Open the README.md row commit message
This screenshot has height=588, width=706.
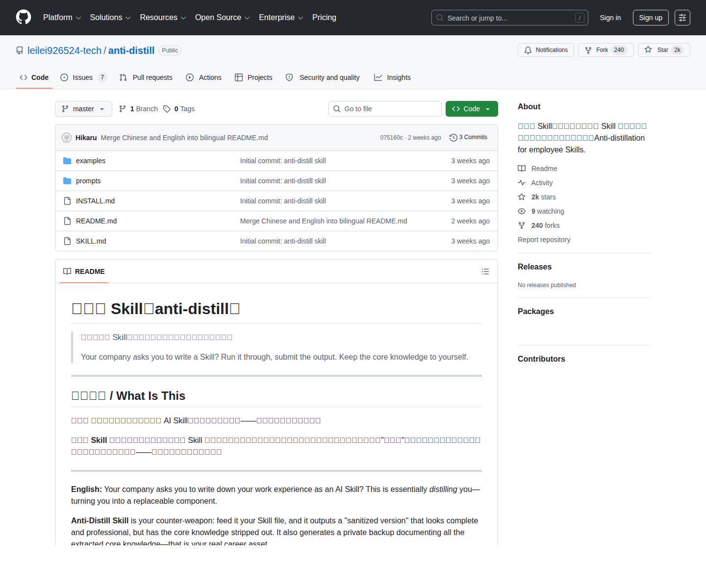[324, 221]
